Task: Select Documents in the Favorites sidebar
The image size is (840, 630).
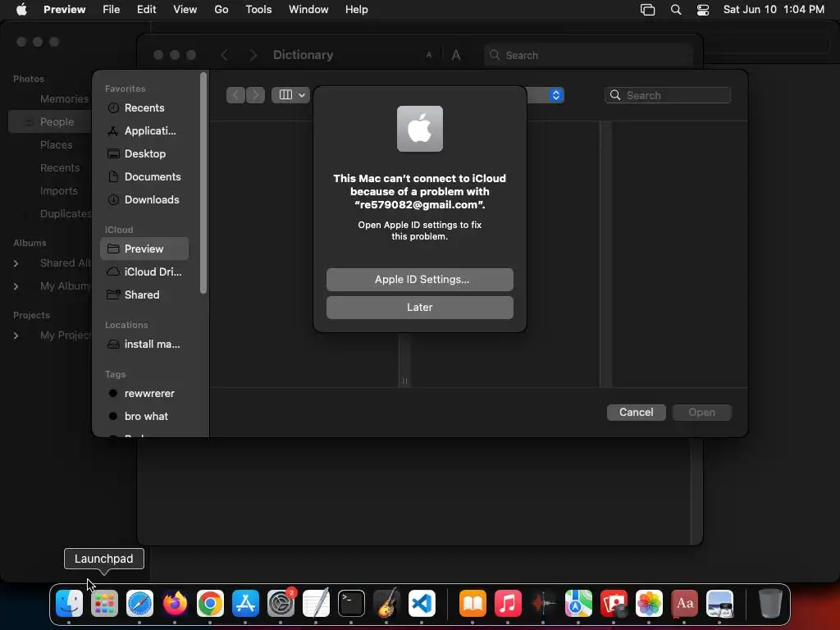Action: [144, 177]
